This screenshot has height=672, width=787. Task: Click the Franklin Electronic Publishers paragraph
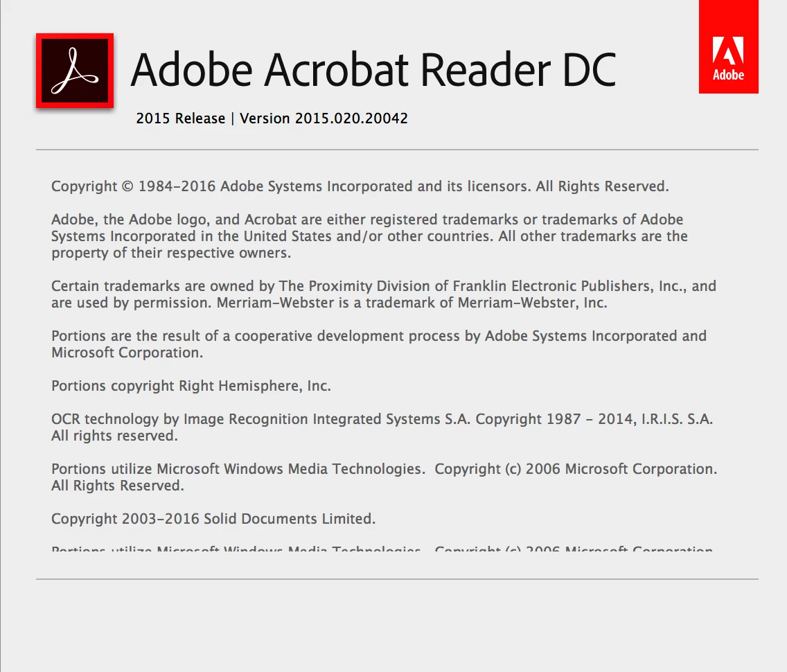tap(384, 294)
